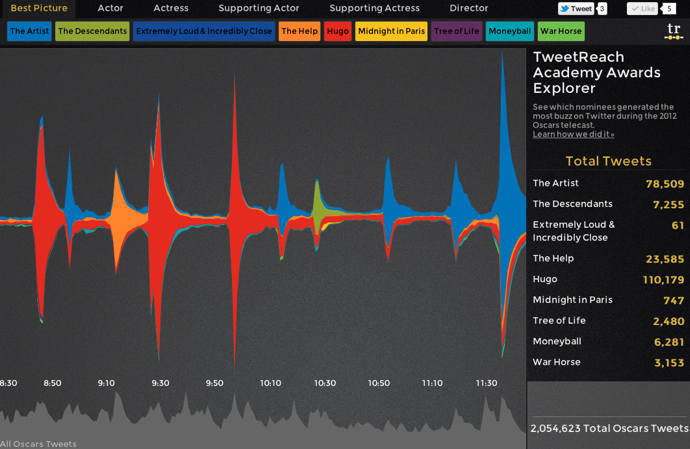Open the Supporting Actress tab
This screenshot has height=449, width=690.
[374, 8]
